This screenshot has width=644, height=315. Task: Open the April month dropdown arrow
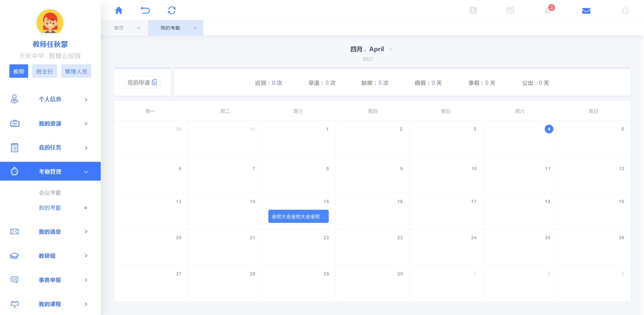pos(390,49)
